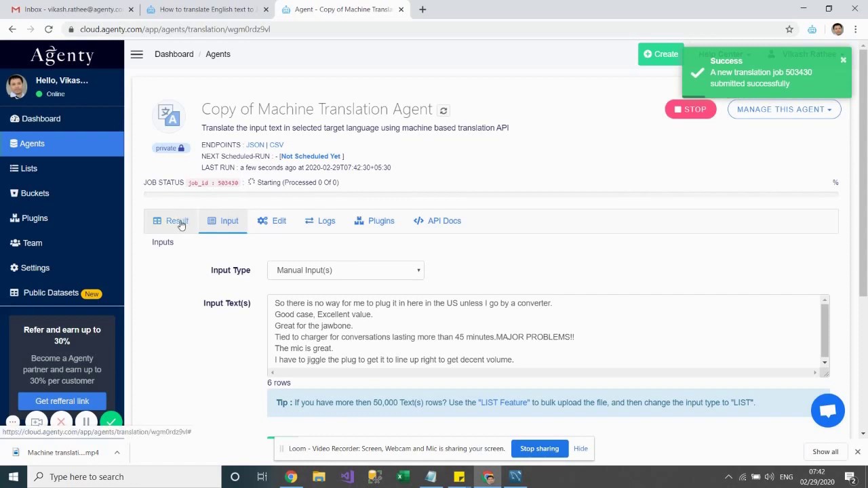Switch to the Result tab
The width and height of the screenshot is (868, 488).
(170, 221)
